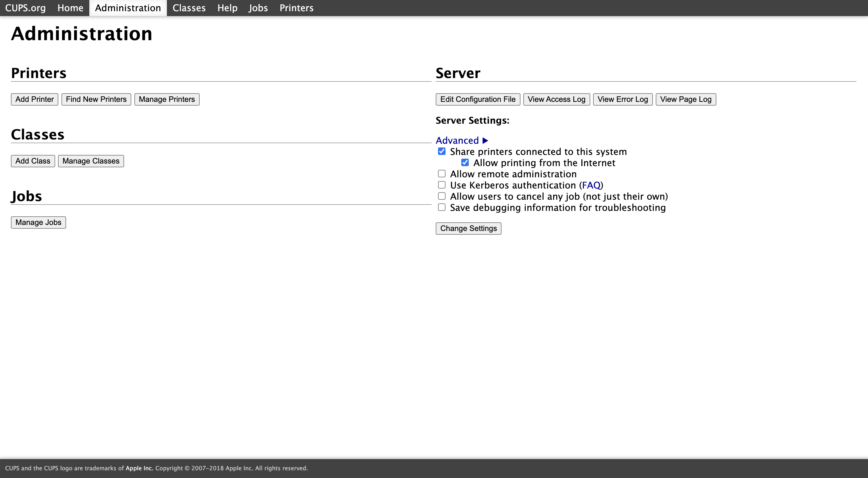Open the Kerberos FAQ link
Screen dimensions: 868x478
[x=591, y=185]
